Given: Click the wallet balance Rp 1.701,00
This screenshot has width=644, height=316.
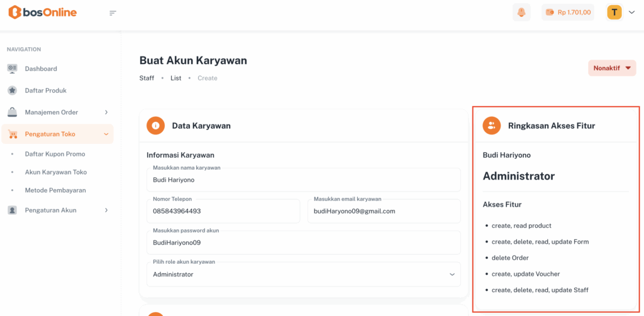Looking at the screenshot, I should click(x=568, y=12).
